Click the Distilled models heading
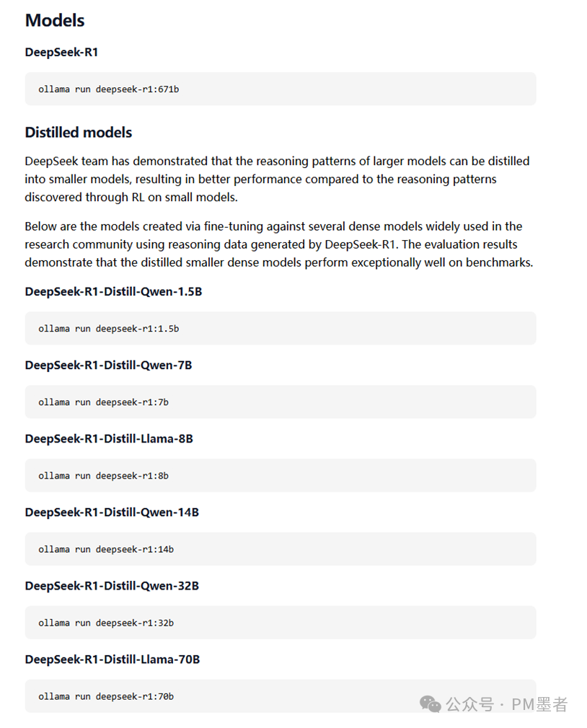This screenshot has height=728, width=587. pos(79,132)
